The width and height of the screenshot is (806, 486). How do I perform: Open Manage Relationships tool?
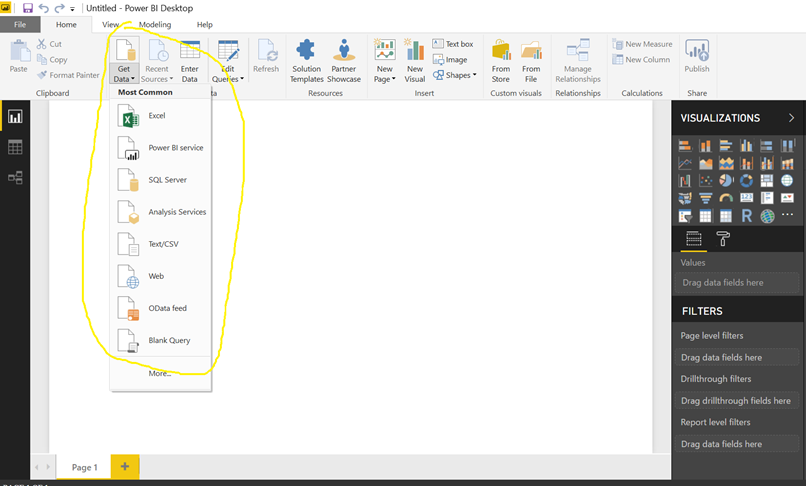tap(578, 60)
